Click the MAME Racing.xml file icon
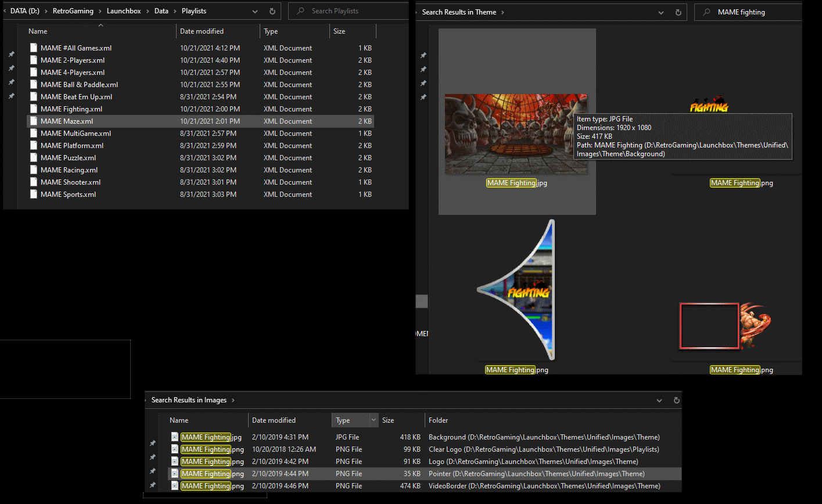 (x=34, y=170)
